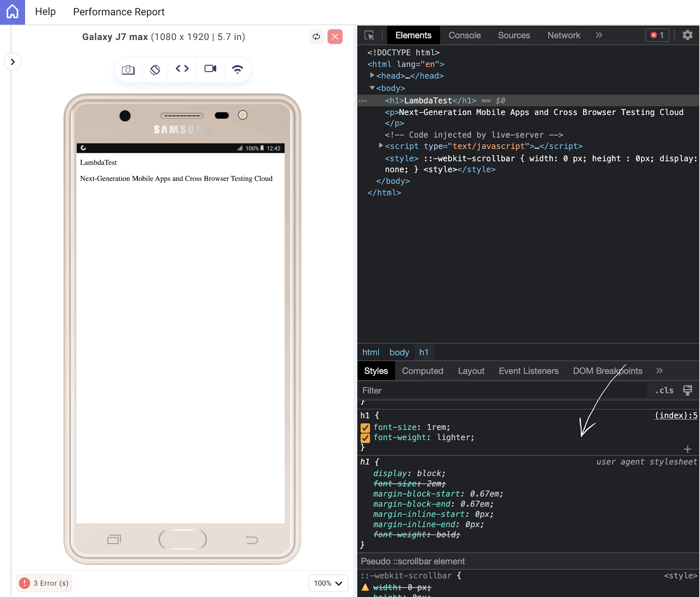Expand the script element node
Screen dimensions: 700x597
point(381,146)
